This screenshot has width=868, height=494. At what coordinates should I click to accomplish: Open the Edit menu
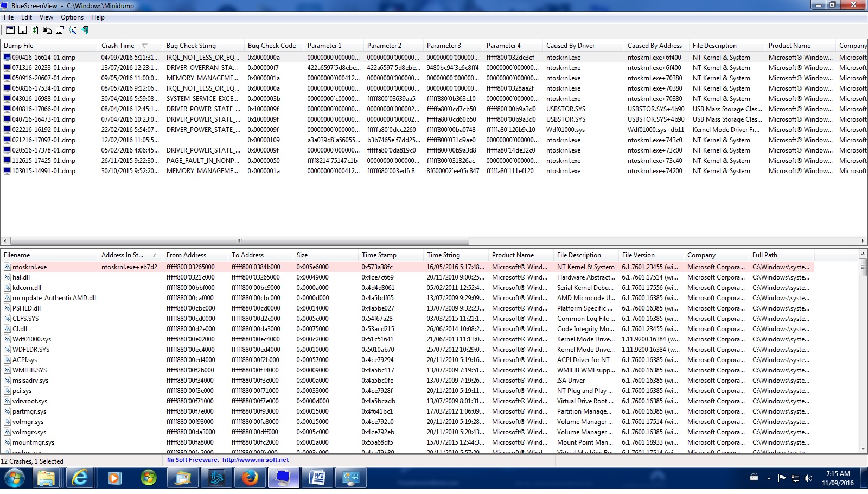[x=27, y=17]
